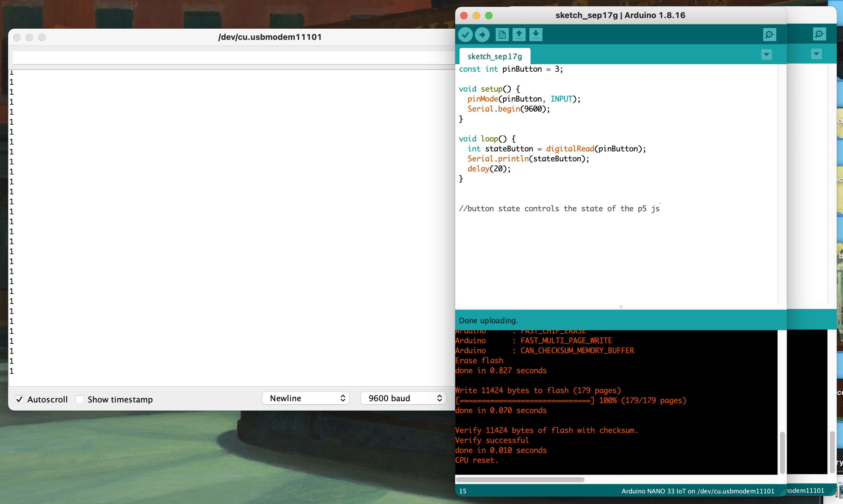
Task: Click the Save sketch down-arrow icon
Action: click(x=535, y=35)
